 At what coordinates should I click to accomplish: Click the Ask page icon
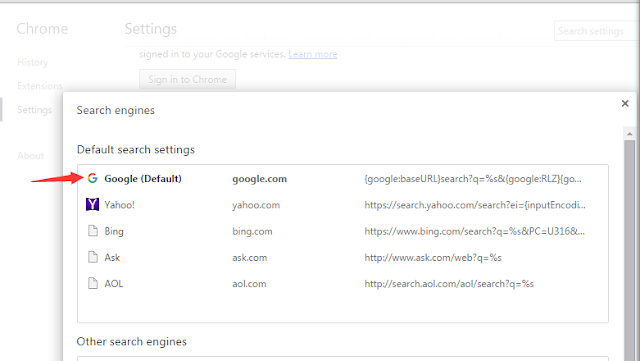pyautogui.click(x=93, y=257)
